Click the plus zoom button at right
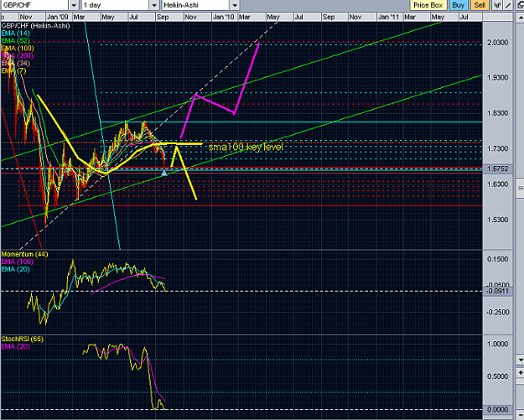The height and width of the screenshot is (420, 524). pos(521,372)
